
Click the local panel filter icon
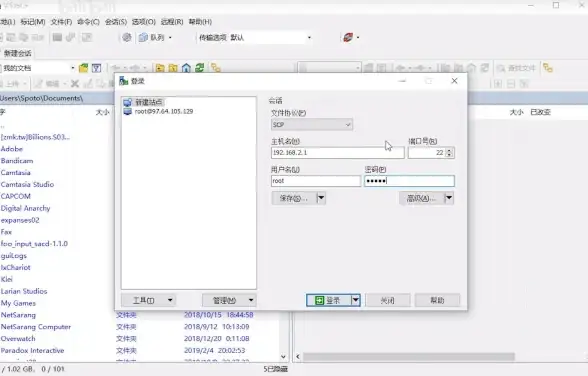point(96,68)
